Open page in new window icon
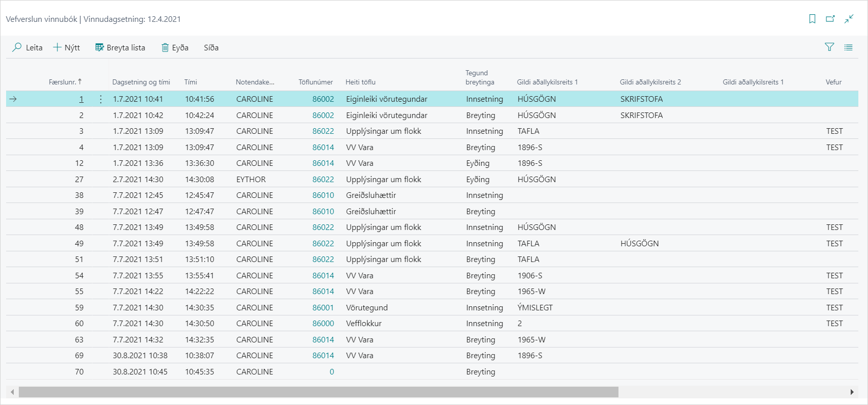This screenshot has width=868, height=405. coord(830,19)
